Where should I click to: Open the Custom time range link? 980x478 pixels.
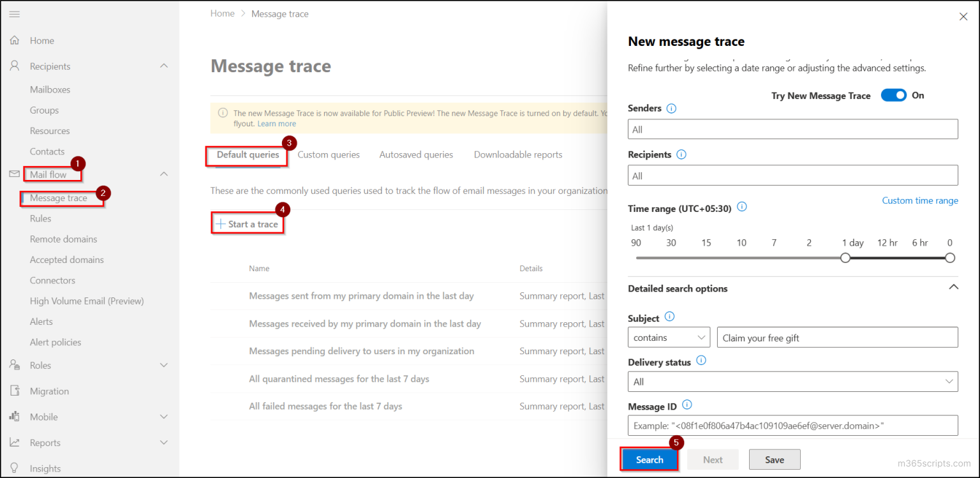[x=920, y=200]
